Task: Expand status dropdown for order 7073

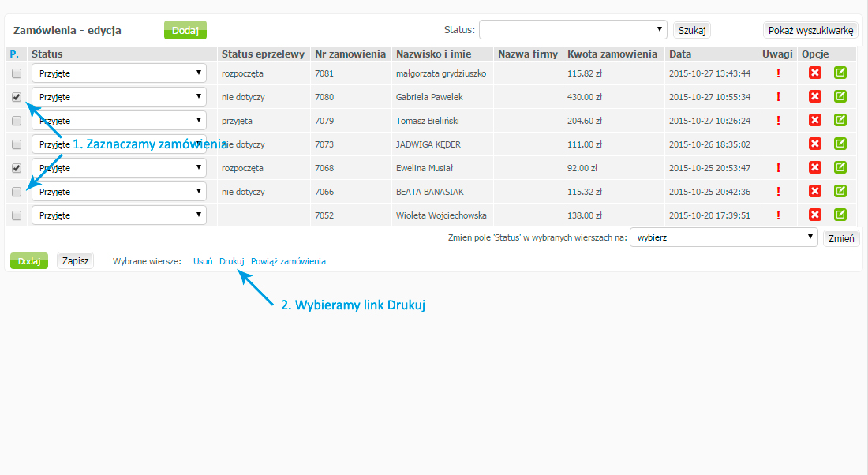Action: point(119,144)
